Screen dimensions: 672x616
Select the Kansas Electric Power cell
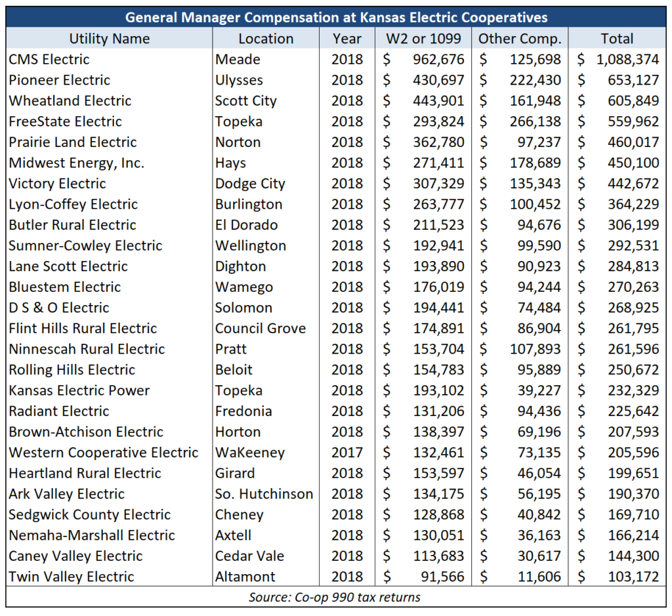point(79,391)
